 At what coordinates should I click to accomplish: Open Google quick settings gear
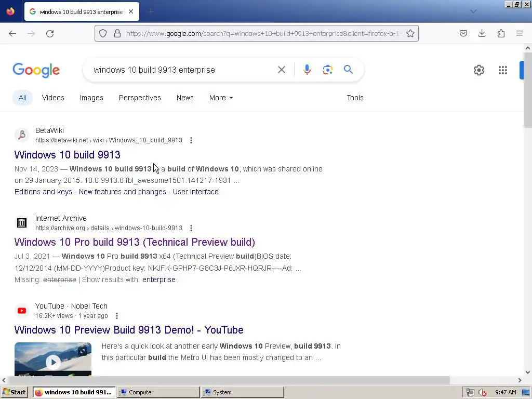478,70
